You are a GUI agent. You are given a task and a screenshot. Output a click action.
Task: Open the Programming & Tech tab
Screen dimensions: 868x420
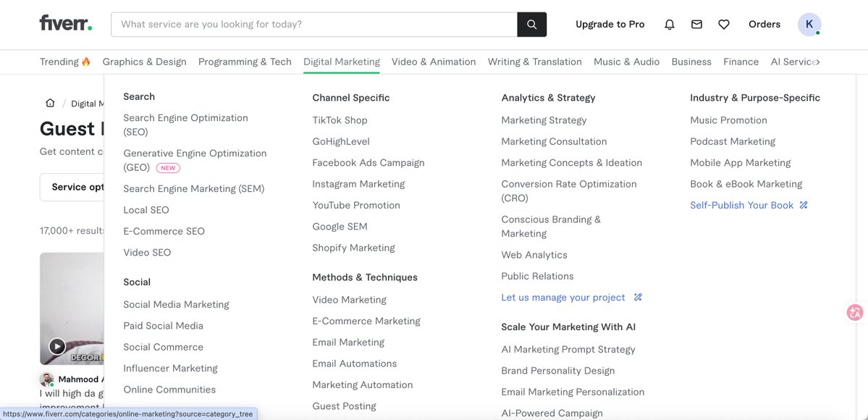245,62
